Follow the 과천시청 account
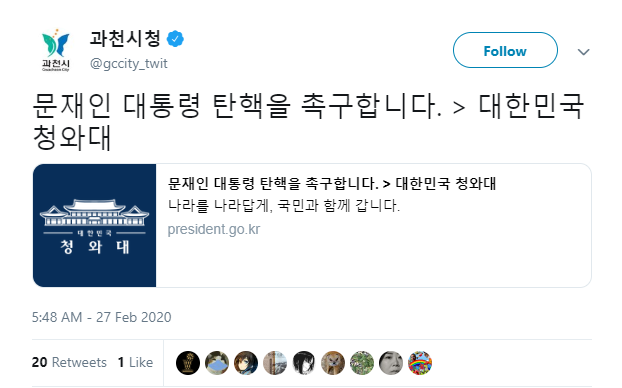This screenshot has height=388, width=622. click(505, 50)
